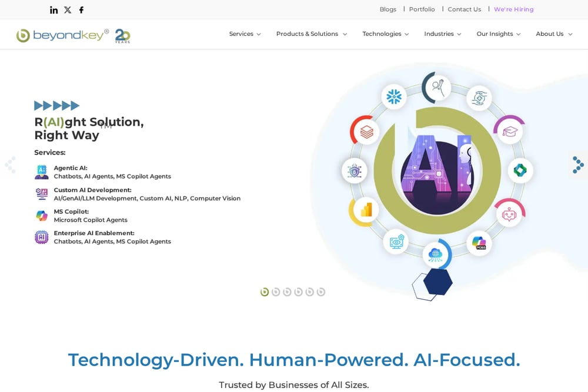Open the Contact Us link
This screenshot has height=392, width=588.
[x=465, y=9]
